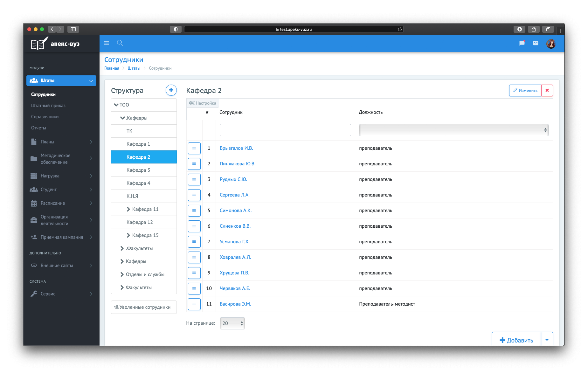Screen dimensions: 588x380
Task: Open employee Басирова Э.М. link
Action: click(x=235, y=304)
